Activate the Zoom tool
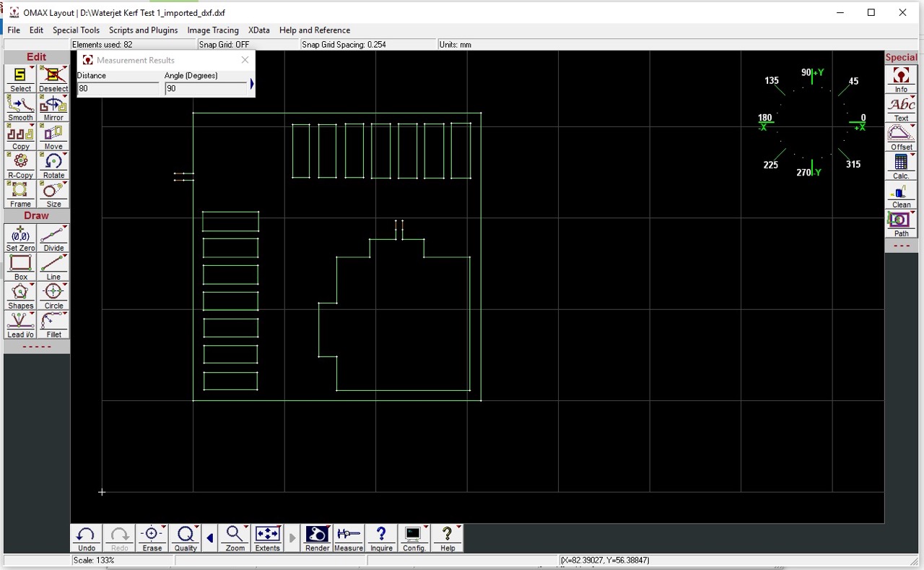924x570 pixels. (x=235, y=538)
